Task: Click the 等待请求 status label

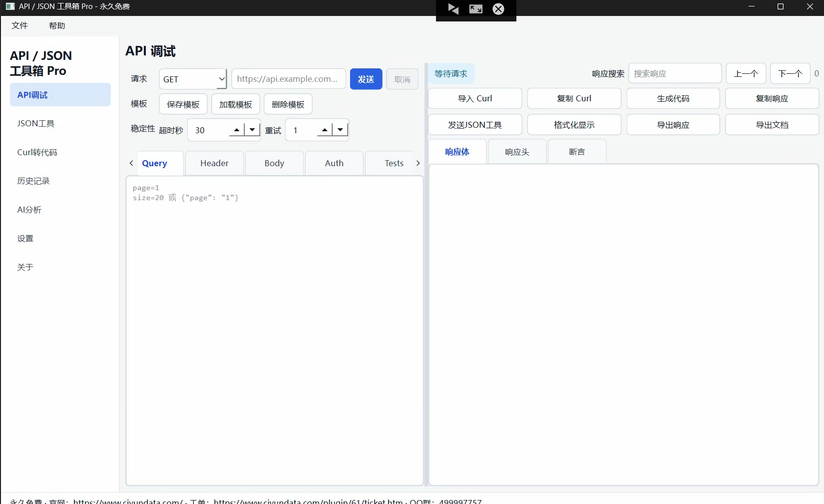Action: (451, 73)
